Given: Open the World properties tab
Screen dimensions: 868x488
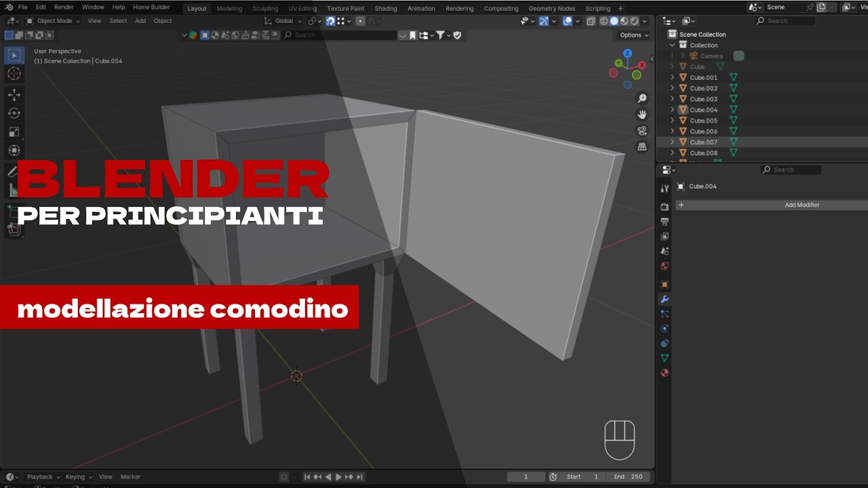Looking at the screenshot, I should click(665, 266).
